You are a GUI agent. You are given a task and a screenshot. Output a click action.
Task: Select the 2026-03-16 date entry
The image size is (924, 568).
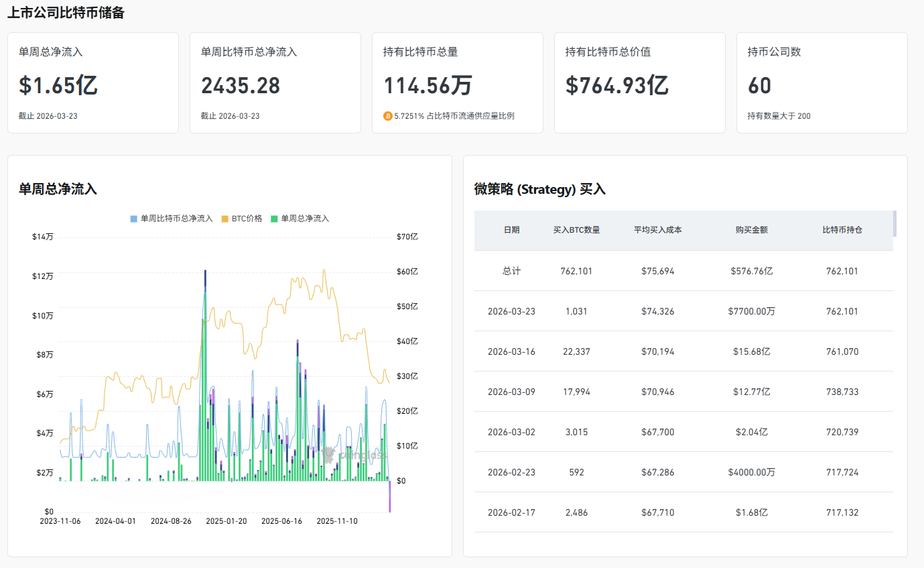pyautogui.click(x=511, y=351)
